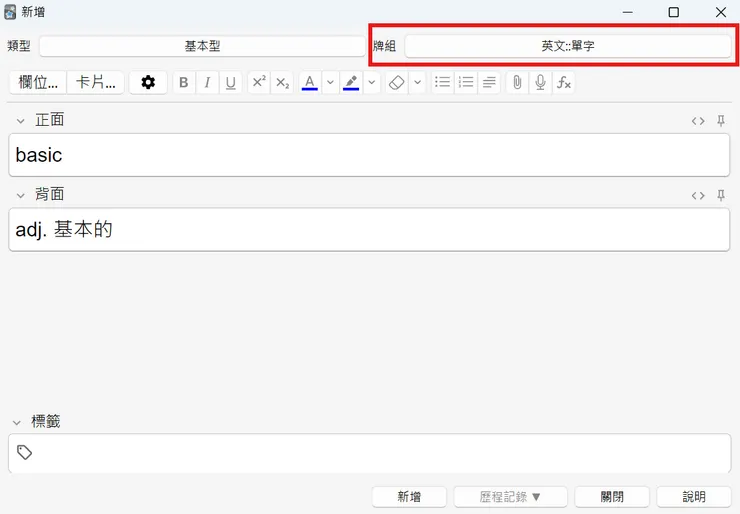The height and width of the screenshot is (514, 740).
Task: Open the text alignment options
Action: pyautogui.click(x=489, y=83)
